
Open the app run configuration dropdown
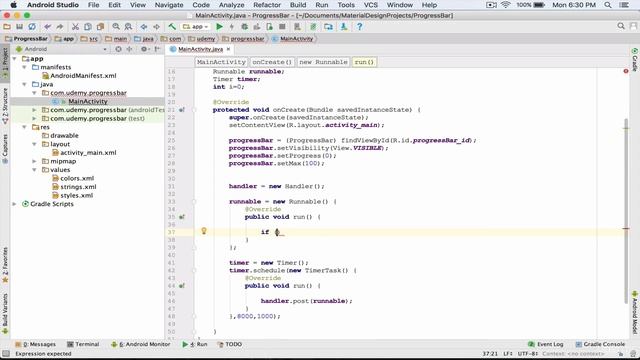[196, 27]
